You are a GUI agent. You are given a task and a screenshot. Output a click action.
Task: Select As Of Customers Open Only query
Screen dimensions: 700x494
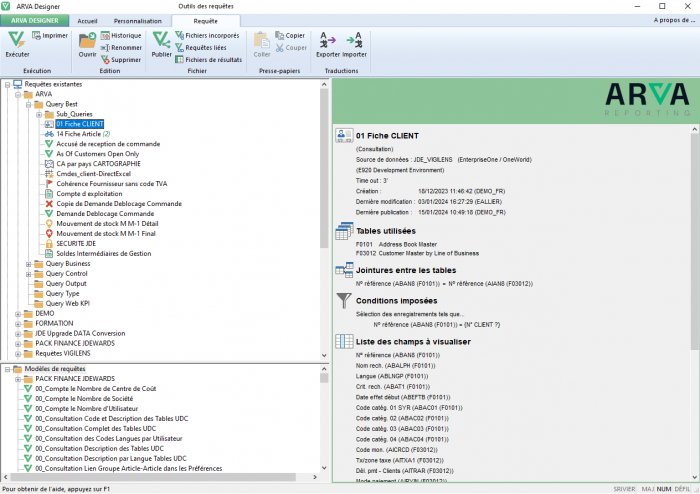click(97, 154)
